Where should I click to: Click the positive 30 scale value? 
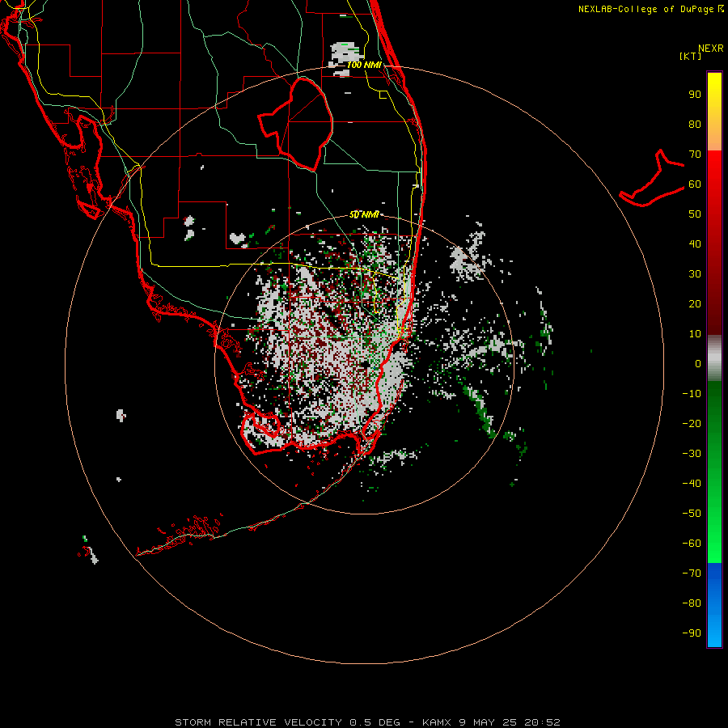point(695,274)
